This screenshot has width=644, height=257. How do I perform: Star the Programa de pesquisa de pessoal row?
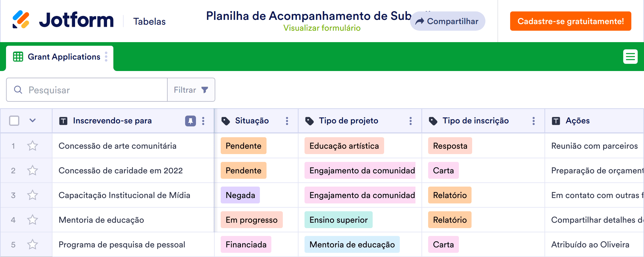coord(33,245)
